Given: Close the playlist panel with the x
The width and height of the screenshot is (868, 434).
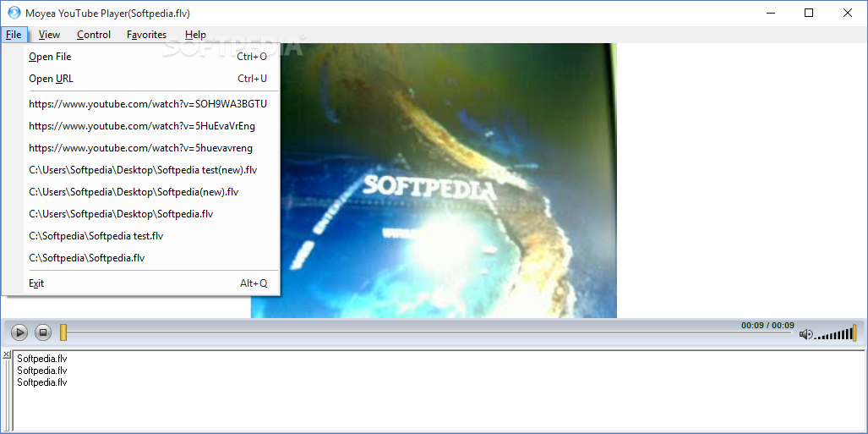Looking at the screenshot, I should (x=6, y=354).
